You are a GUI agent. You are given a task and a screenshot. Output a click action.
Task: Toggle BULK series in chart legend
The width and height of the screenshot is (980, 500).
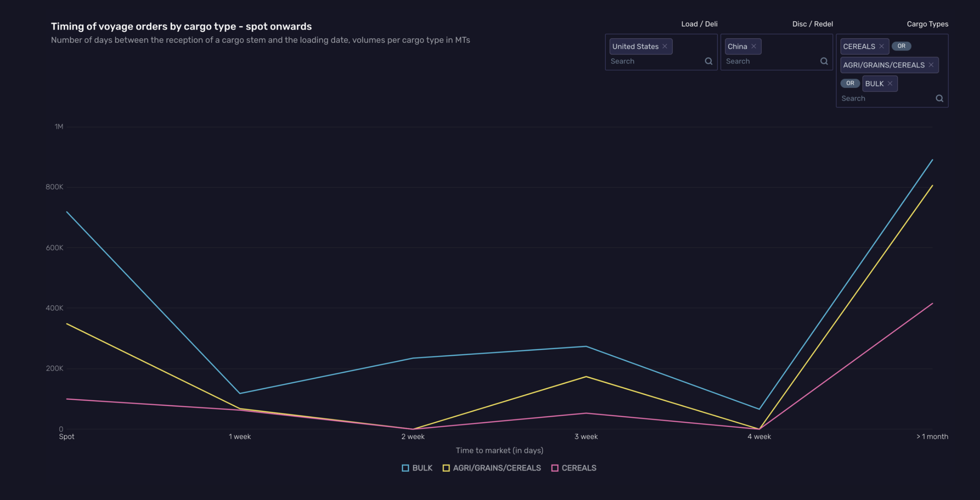[x=422, y=468]
